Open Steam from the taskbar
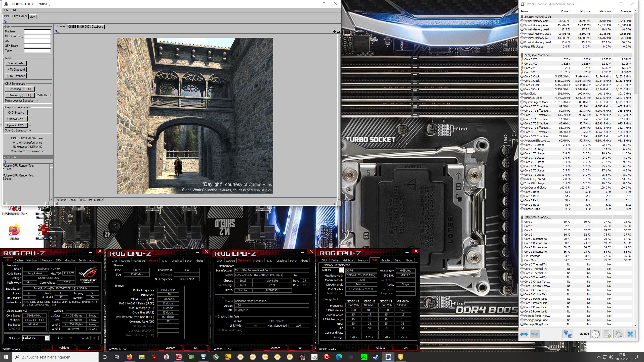644x362 pixels. pyautogui.click(x=376, y=357)
